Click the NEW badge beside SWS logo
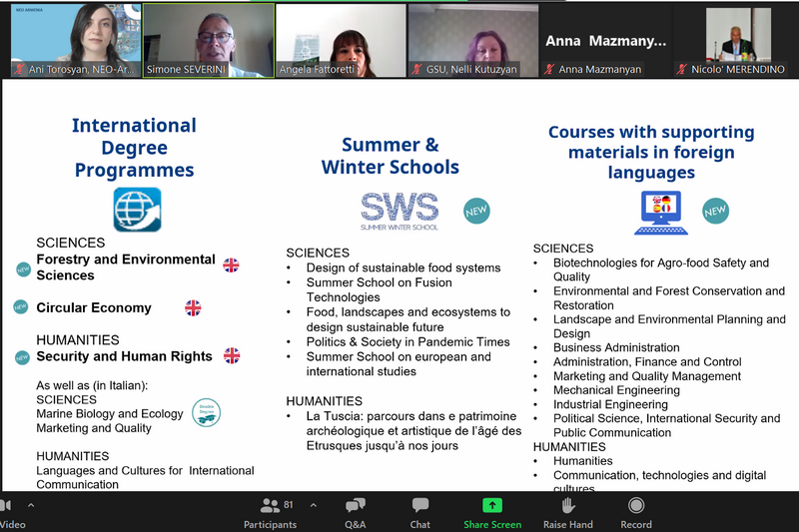The image size is (799, 532). [x=476, y=211]
